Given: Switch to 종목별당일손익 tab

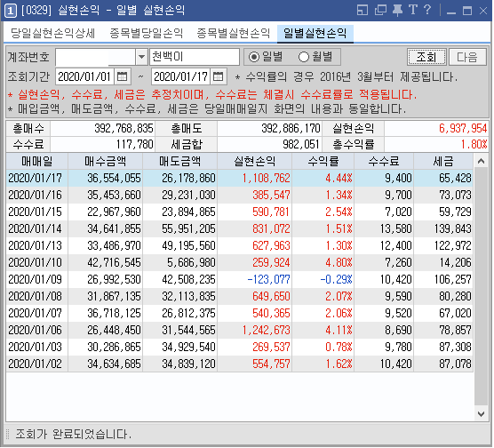Looking at the screenshot, I should click(147, 33).
